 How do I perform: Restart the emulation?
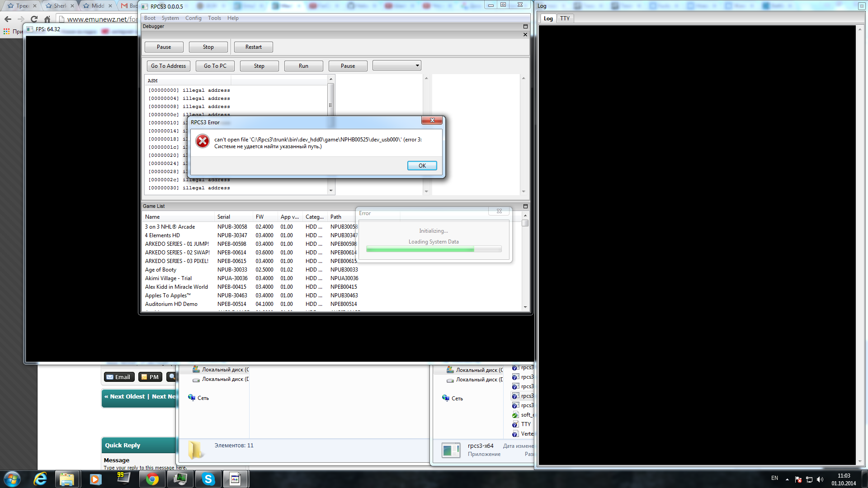(253, 47)
